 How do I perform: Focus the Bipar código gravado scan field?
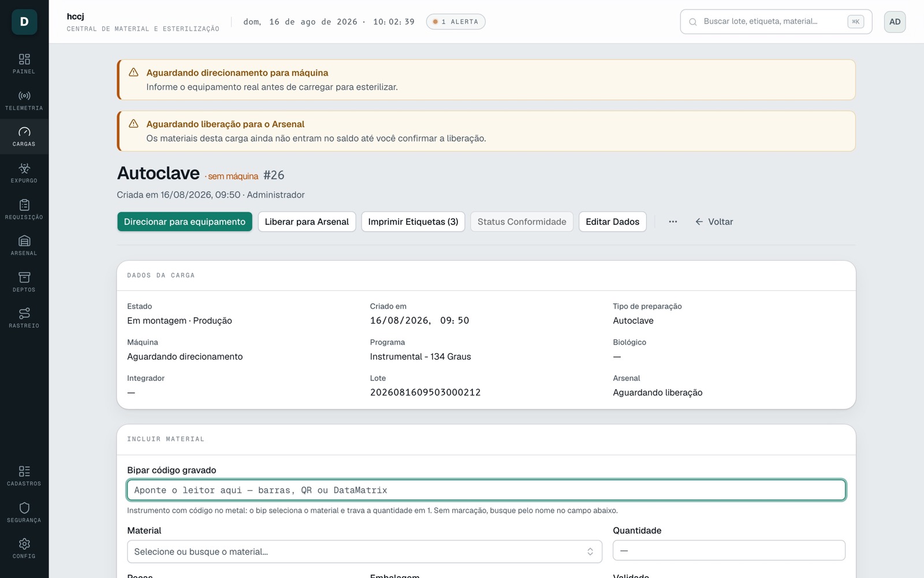tap(486, 490)
